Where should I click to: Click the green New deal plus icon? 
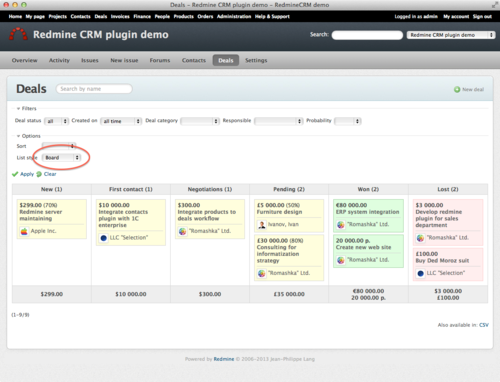(457, 89)
